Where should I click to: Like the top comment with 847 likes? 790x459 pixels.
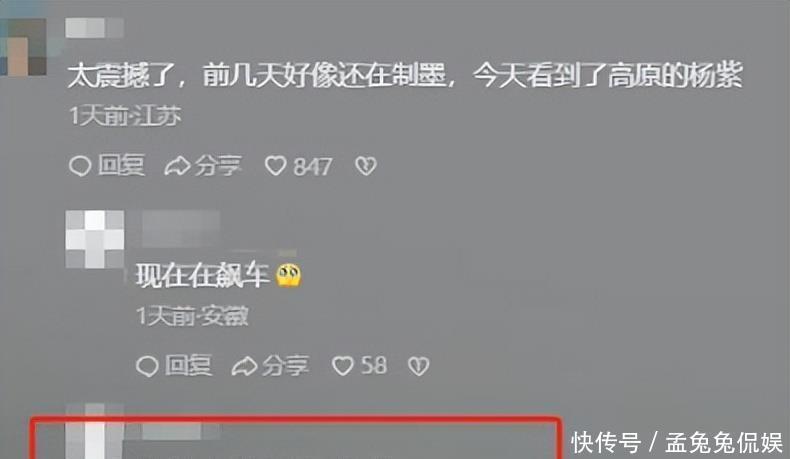[x=276, y=166]
